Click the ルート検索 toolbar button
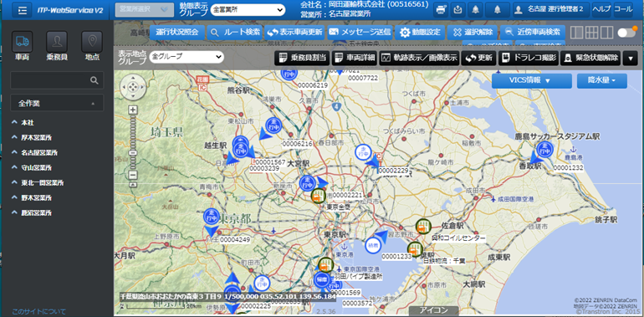Image resolution: width=644 pixels, height=317 pixels. (x=234, y=32)
